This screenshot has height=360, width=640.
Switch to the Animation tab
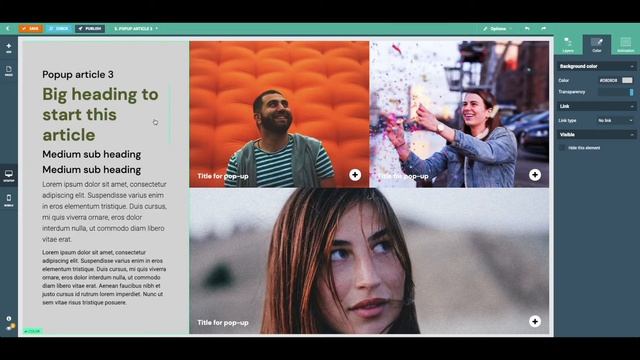(x=625, y=45)
